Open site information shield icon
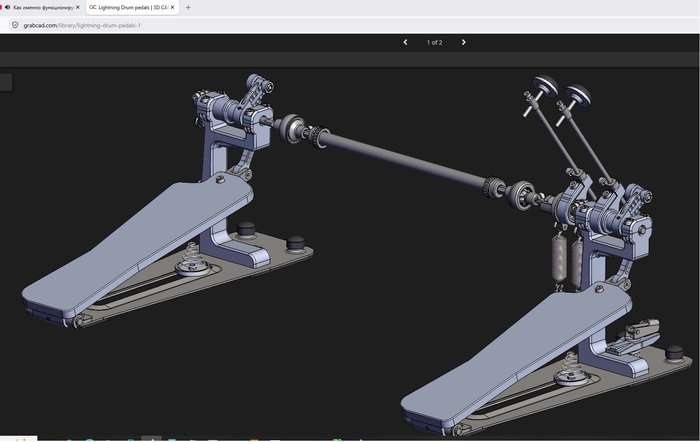 (x=15, y=25)
